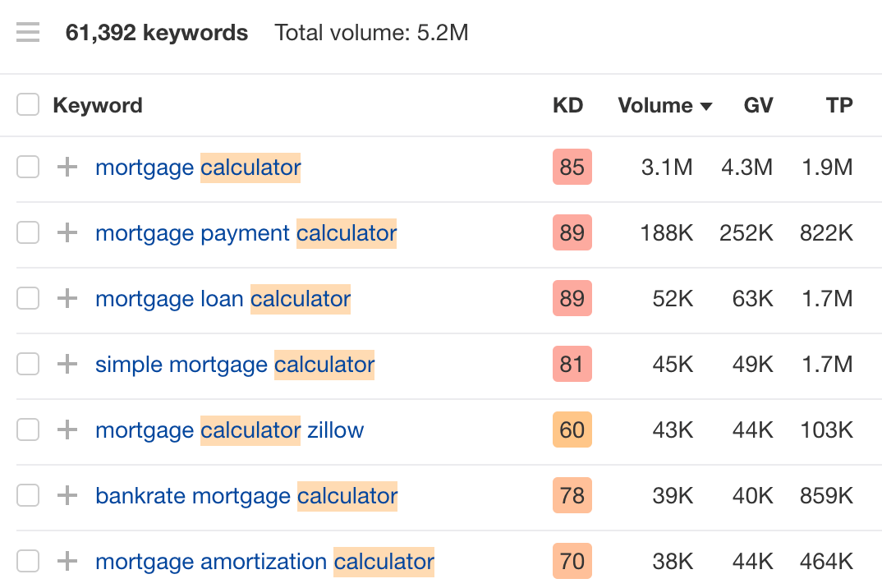
Task: Sort by the TP column header
Action: pyautogui.click(x=839, y=105)
